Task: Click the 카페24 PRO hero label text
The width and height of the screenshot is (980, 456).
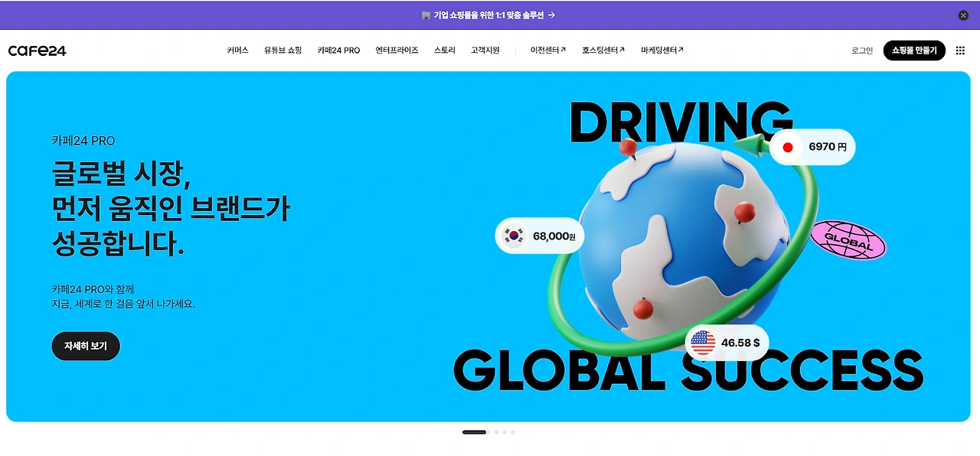Action: point(83,141)
